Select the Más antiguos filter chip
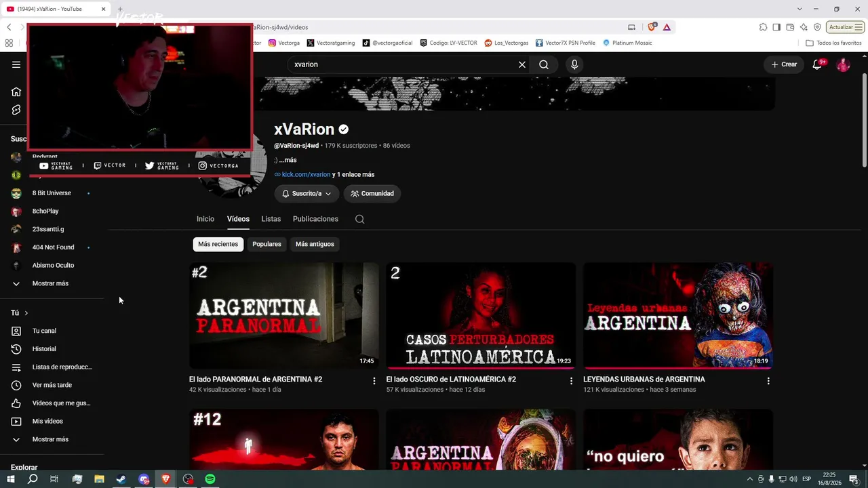The width and height of the screenshot is (868, 488). [315, 244]
